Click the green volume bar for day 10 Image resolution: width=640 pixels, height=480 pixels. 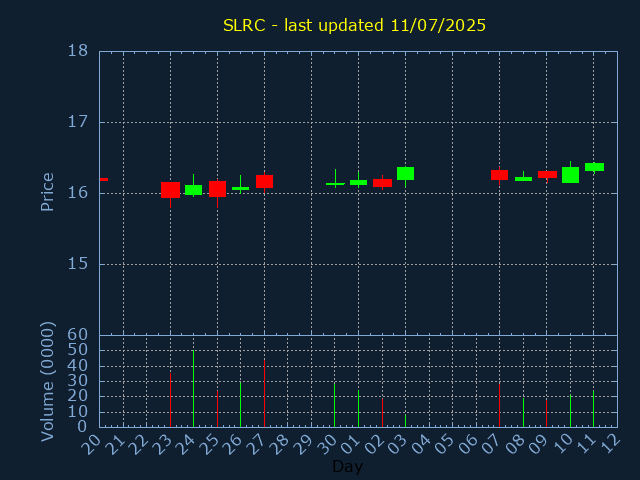tap(571, 411)
